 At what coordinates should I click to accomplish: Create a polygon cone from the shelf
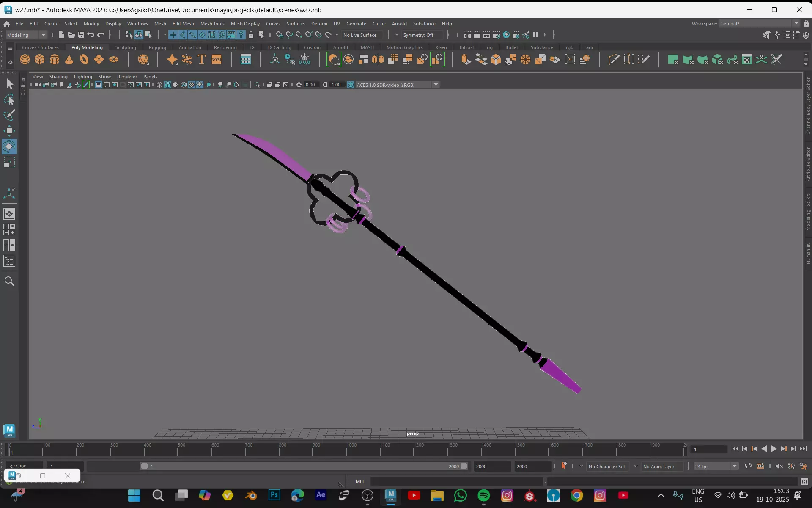pyautogui.click(x=69, y=60)
